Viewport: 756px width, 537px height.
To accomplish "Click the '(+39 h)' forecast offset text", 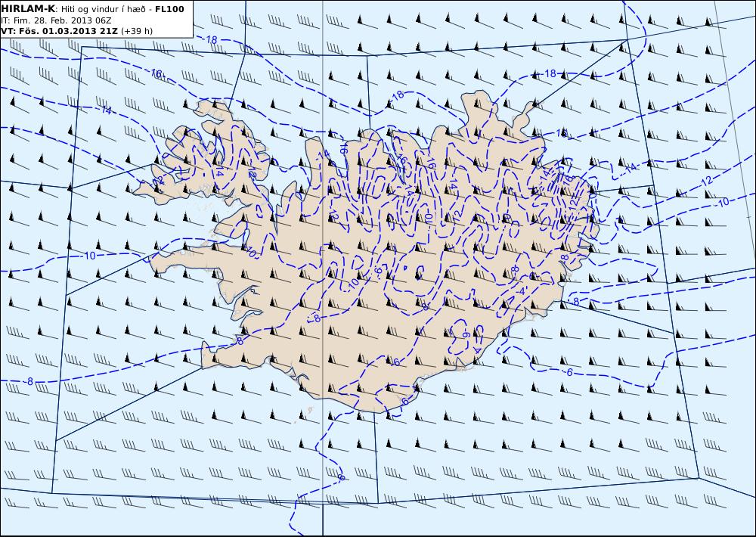I will tap(137, 31).
